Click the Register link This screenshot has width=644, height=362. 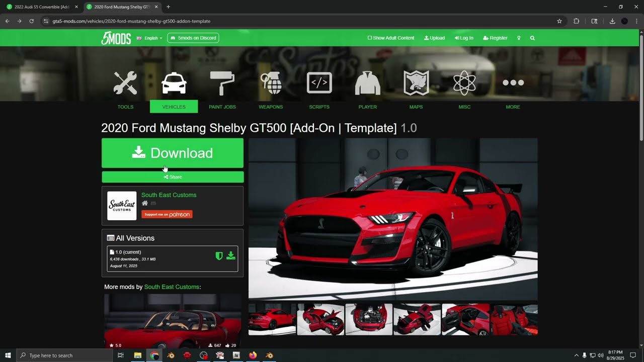coord(496,38)
